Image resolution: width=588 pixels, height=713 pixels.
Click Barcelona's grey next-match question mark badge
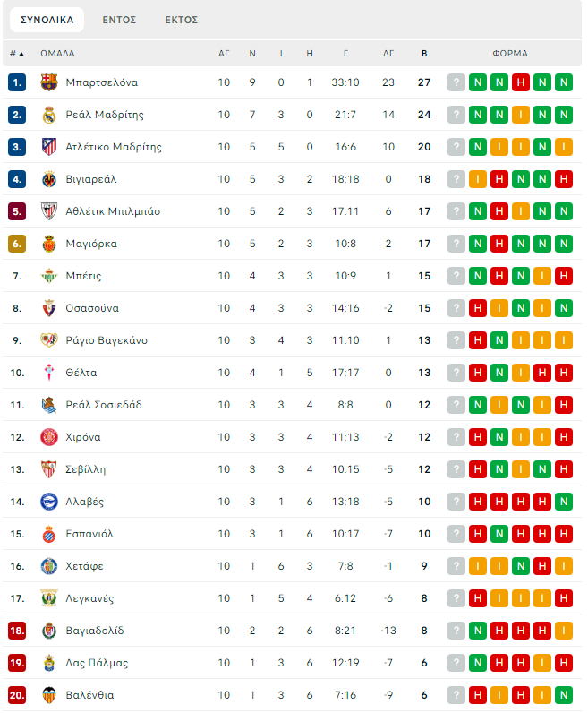tap(456, 82)
